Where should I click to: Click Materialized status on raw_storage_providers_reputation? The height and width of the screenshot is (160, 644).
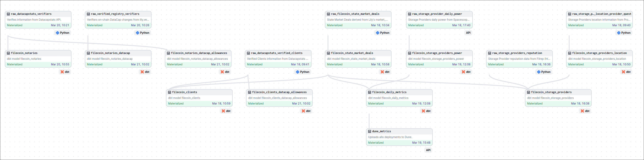point(496,65)
